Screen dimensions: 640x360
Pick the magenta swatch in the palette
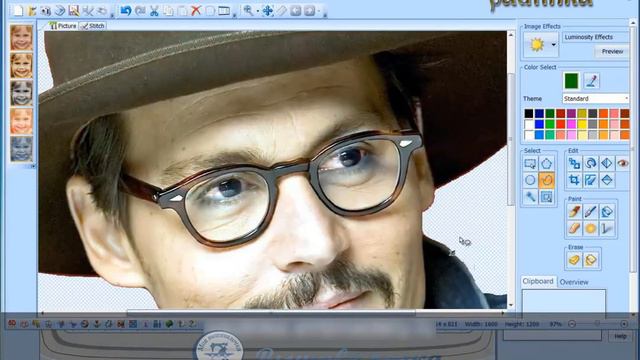pos(571,124)
